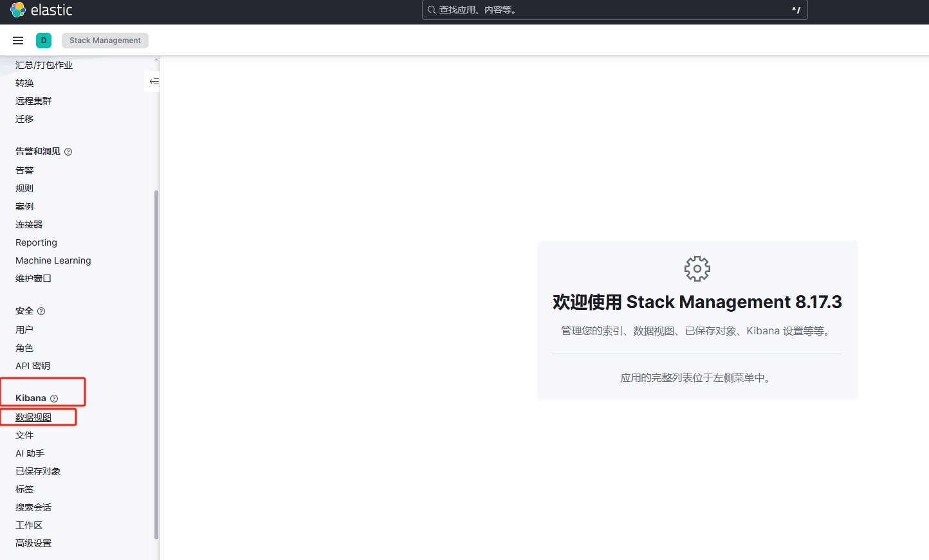Open Machine Learning in sidebar
The height and width of the screenshot is (560, 929).
[x=53, y=260]
